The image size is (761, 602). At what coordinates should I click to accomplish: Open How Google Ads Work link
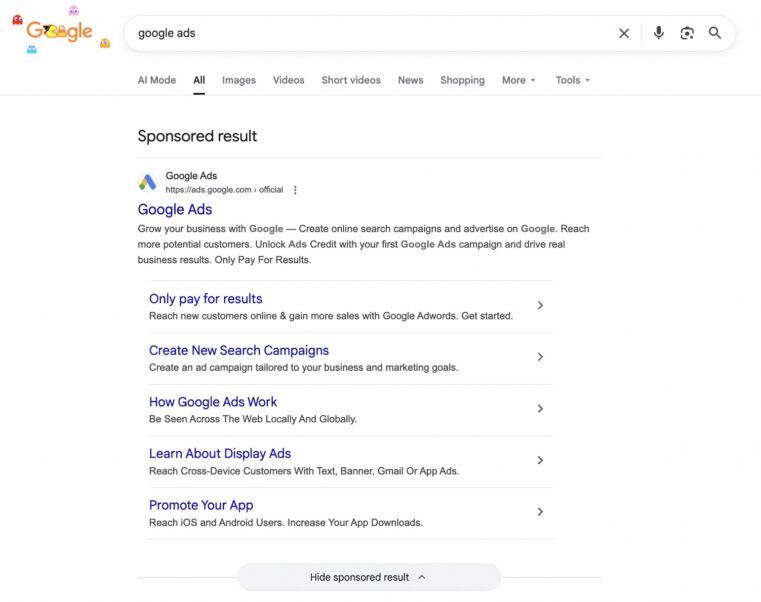[x=213, y=402]
